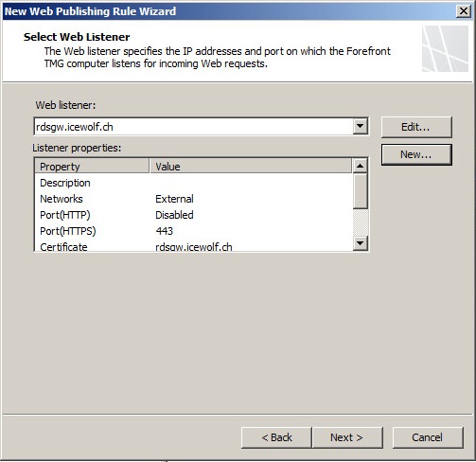Click the listener properties scroll down arrow
Image resolution: width=476 pixels, height=462 pixels.
360,243
